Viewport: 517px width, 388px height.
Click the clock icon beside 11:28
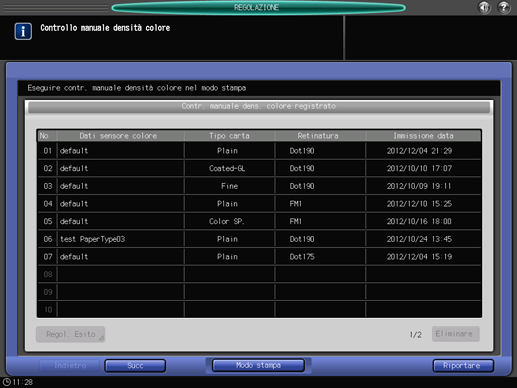(x=6, y=382)
